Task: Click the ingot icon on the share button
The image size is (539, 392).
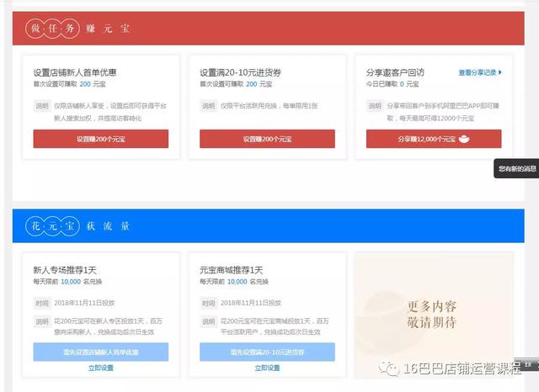Action: [x=464, y=139]
